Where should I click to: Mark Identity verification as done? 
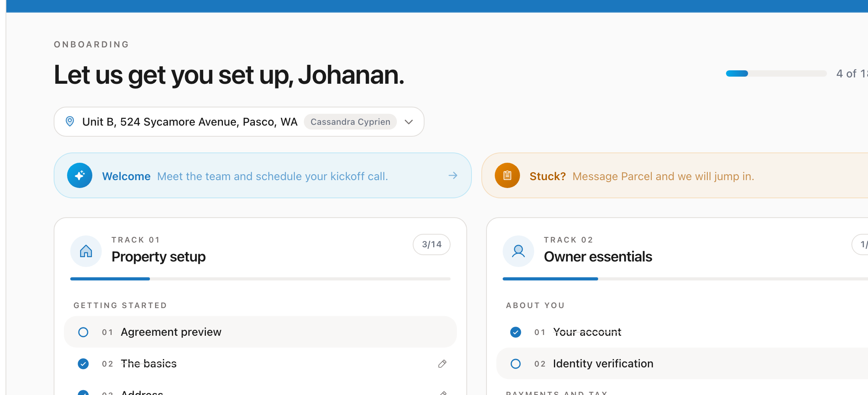515,363
